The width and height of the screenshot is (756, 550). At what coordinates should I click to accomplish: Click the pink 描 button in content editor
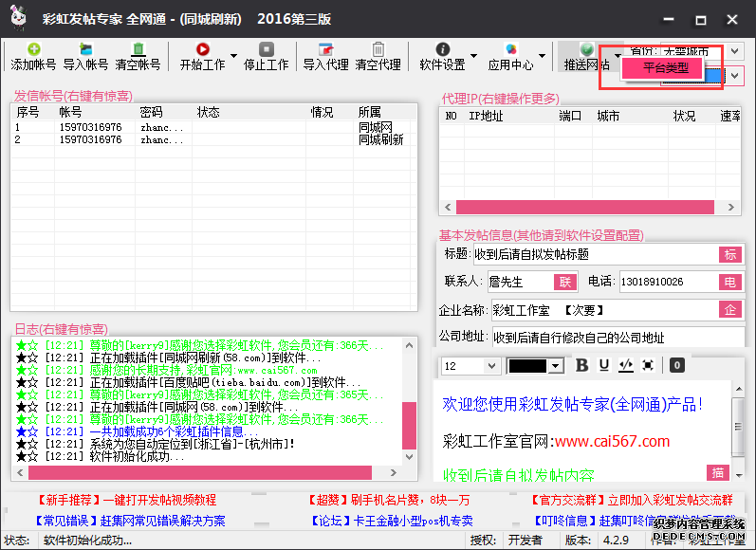(x=718, y=473)
